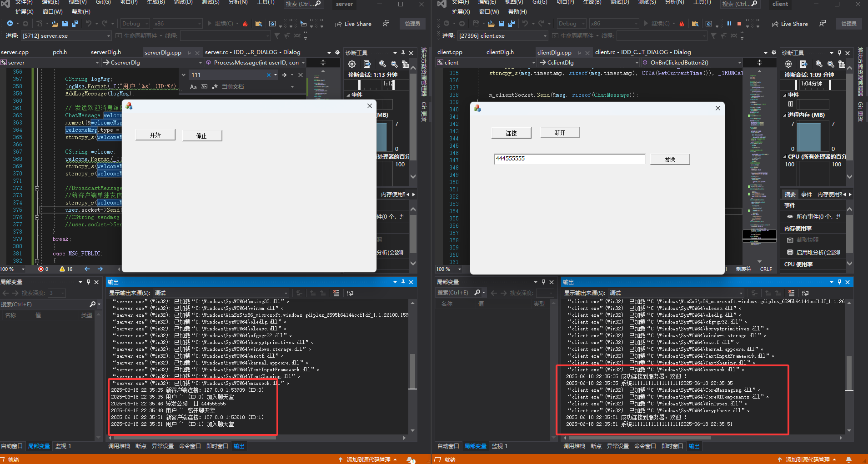Collapse the case block at line 382
Viewport: 868px width, 464px height.
click(x=37, y=261)
